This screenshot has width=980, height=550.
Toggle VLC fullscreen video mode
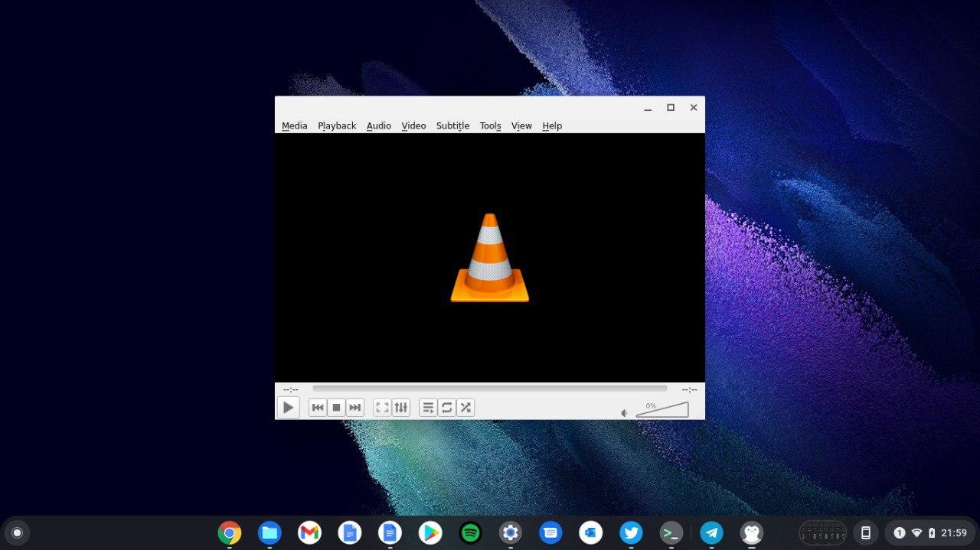[382, 408]
